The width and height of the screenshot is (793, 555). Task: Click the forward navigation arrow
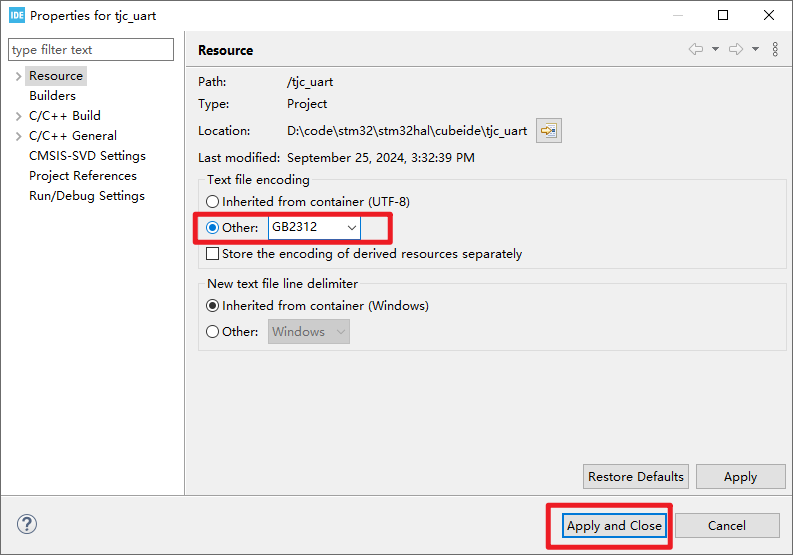736,50
